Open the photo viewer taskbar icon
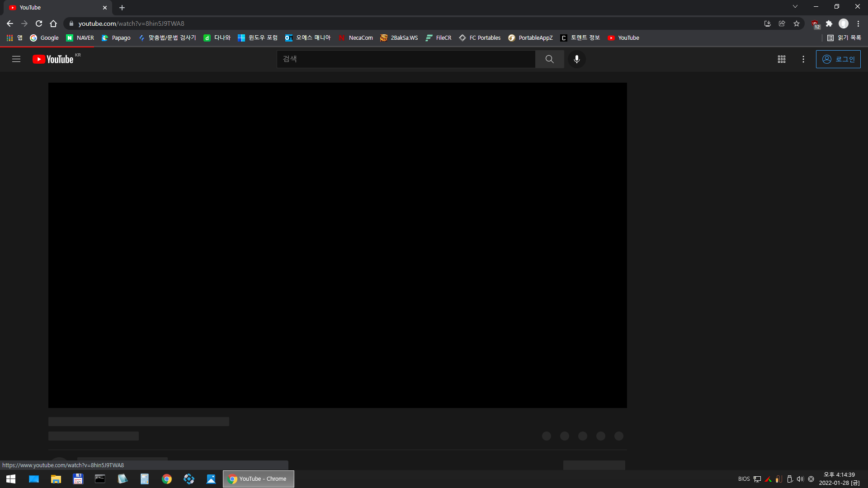 (211, 479)
